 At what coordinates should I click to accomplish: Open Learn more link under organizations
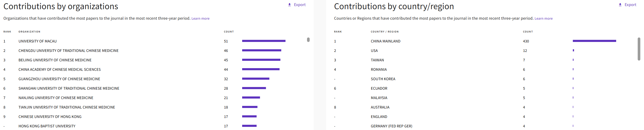coord(200,19)
